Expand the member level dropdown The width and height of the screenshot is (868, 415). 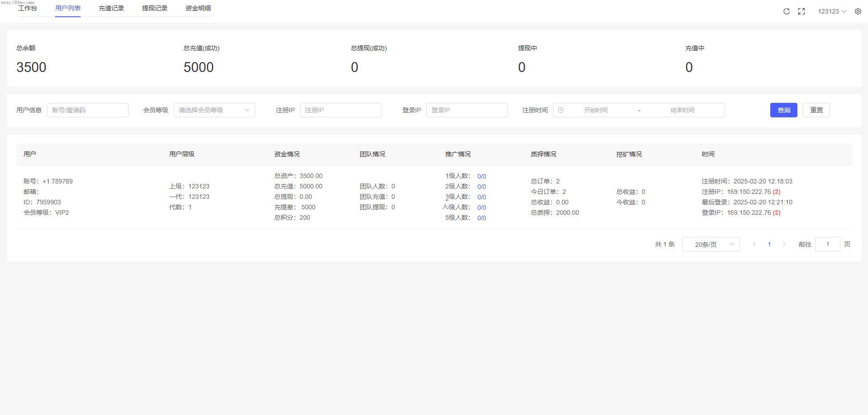[x=214, y=110]
